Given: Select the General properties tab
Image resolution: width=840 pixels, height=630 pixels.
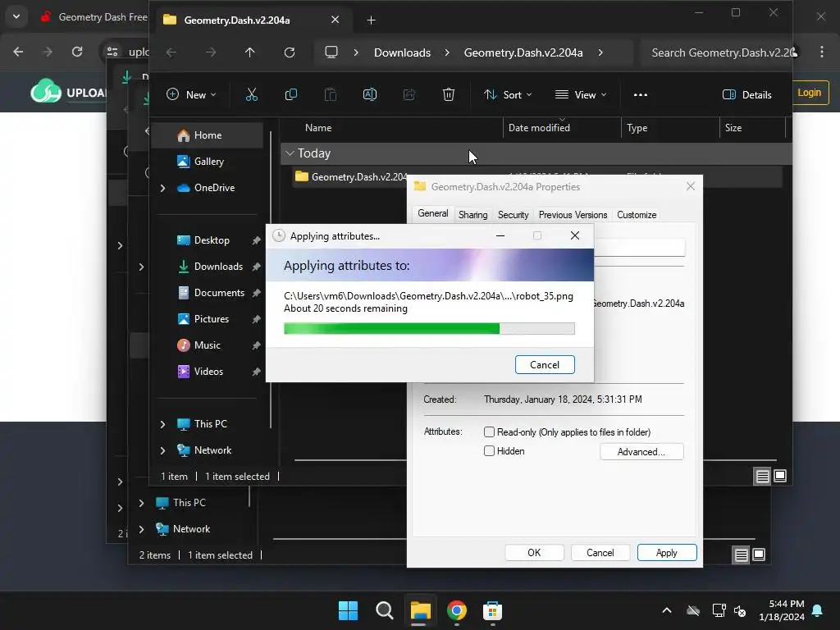Looking at the screenshot, I should 433,213.
